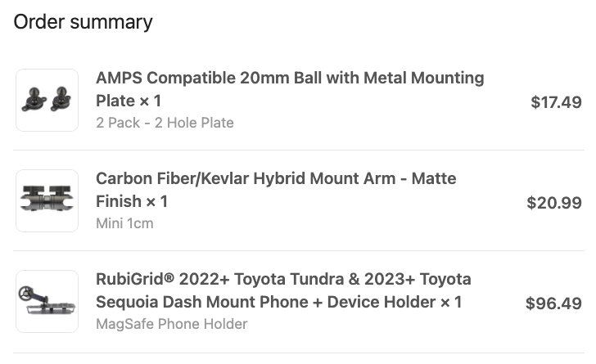Select the Mini 1cm variant text

coord(124,223)
